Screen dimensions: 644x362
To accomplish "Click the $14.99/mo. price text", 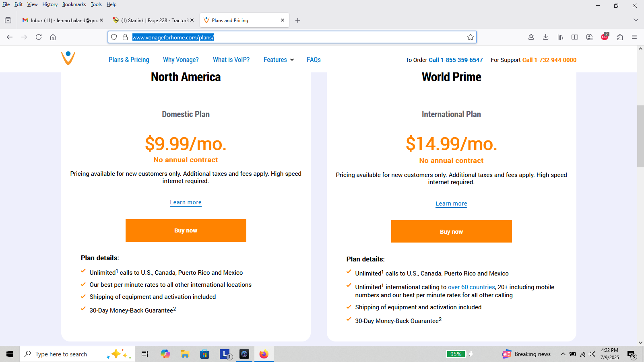I will [x=451, y=144].
